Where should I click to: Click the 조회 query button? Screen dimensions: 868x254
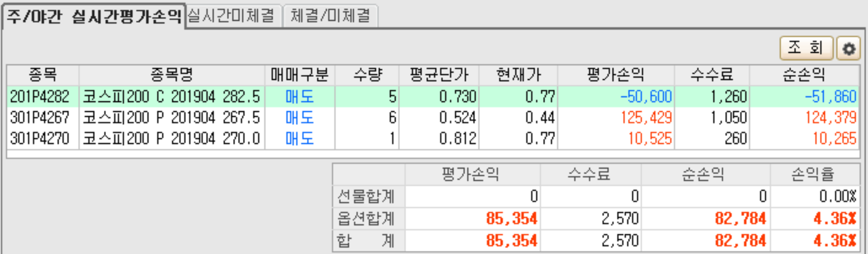[806, 48]
